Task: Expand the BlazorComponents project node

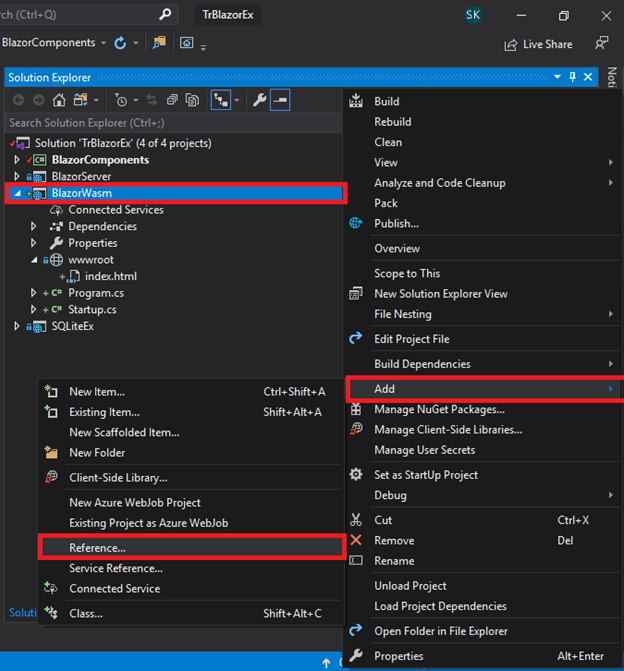Action: pos(17,160)
